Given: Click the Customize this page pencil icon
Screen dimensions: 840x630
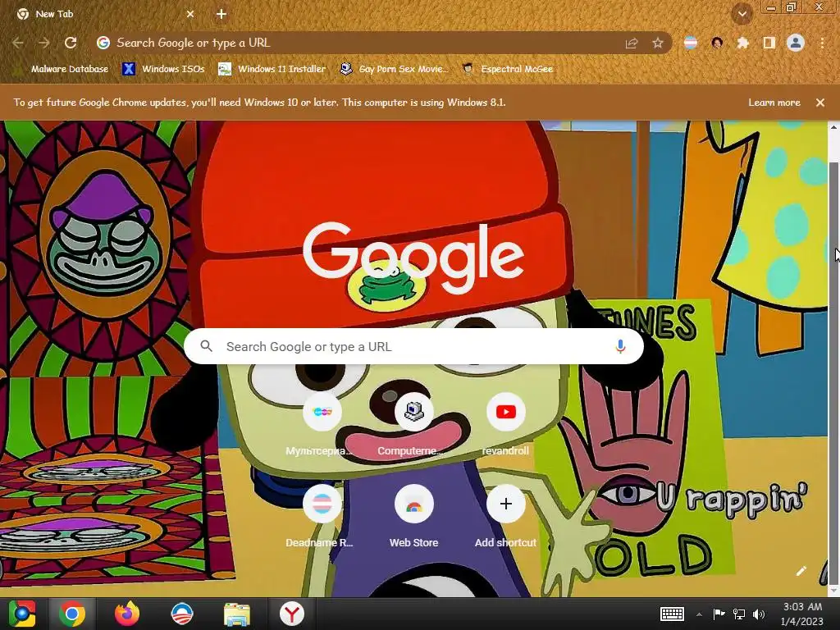Looking at the screenshot, I should tap(801, 571).
